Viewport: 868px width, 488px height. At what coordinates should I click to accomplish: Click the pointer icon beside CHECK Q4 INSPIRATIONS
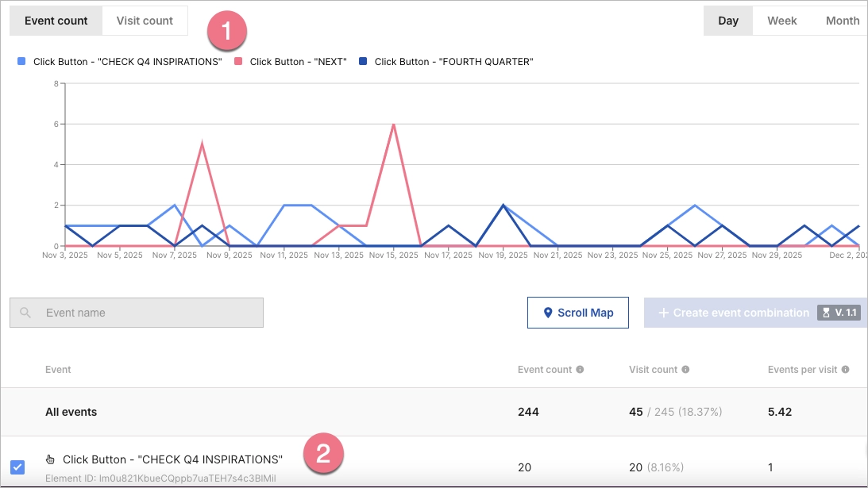pos(51,459)
